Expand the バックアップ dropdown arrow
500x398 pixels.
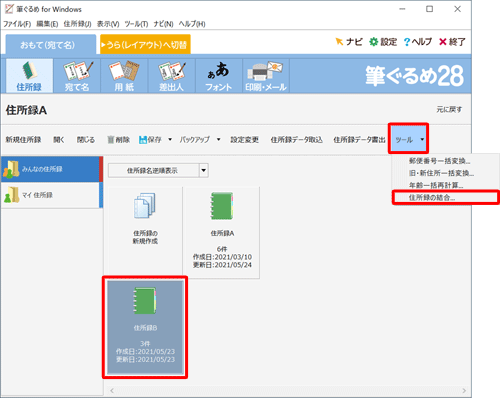click(x=219, y=139)
